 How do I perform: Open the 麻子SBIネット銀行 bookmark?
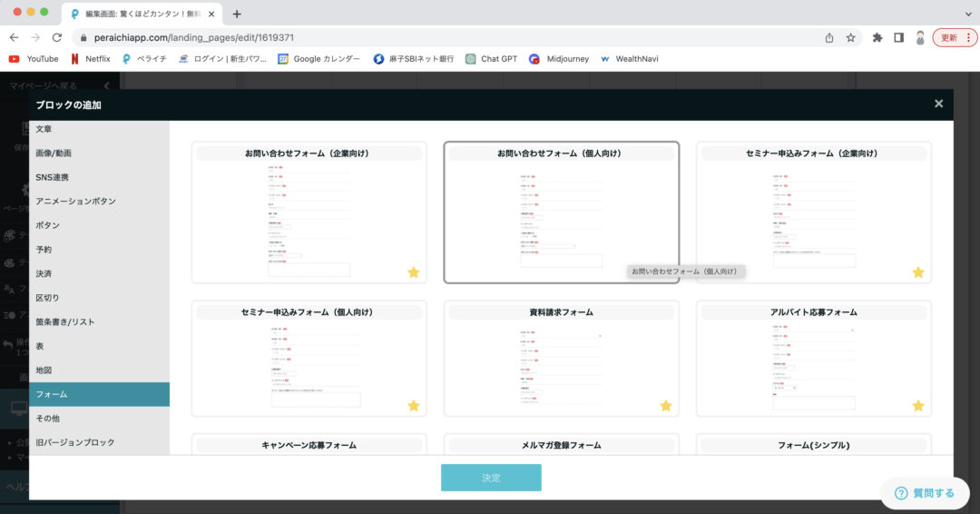coord(414,59)
